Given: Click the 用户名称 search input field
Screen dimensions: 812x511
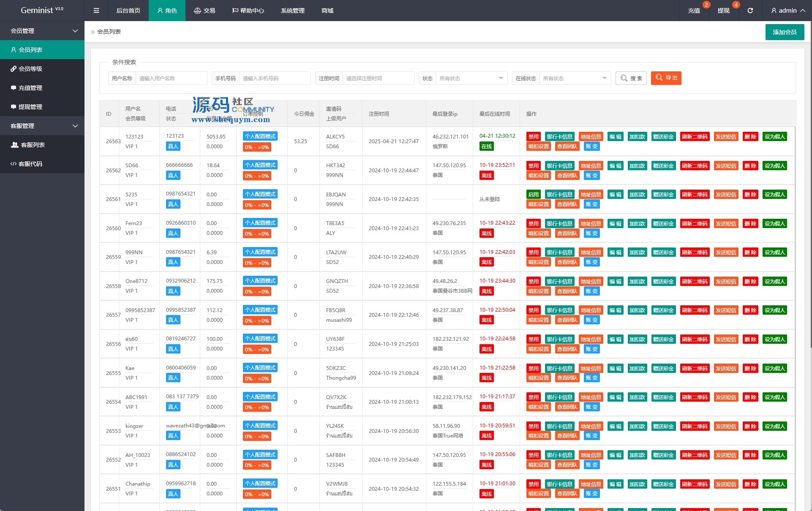Looking at the screenshot, I should point(171,79).
